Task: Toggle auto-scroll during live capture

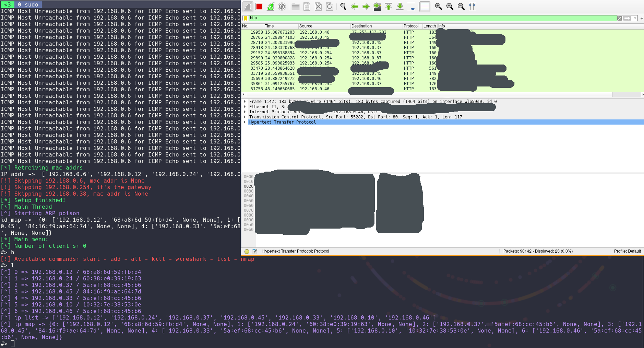Action: pyautogui.click(x=411, y=7)
